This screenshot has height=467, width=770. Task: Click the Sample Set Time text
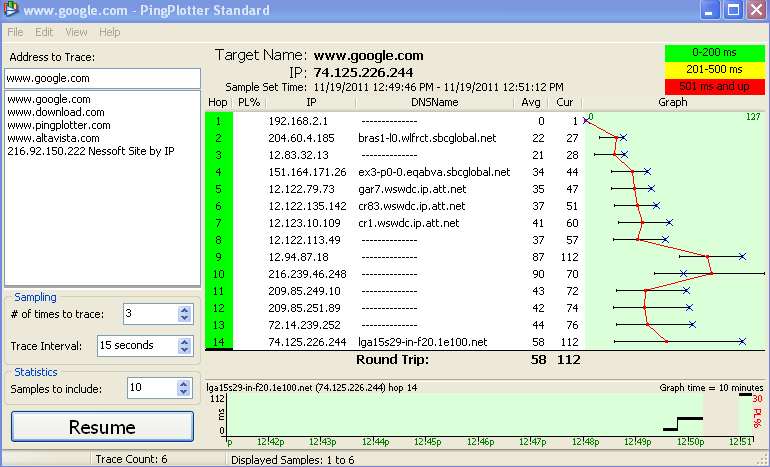tap(394, 87)
